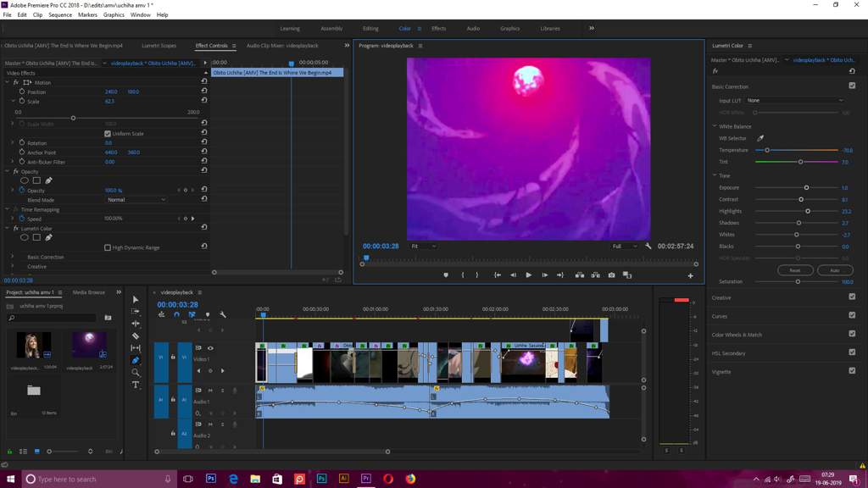Click the Exposure slider
Image resolution: width=868 pixels, height=488 pixels.
(x=797, y=187)
